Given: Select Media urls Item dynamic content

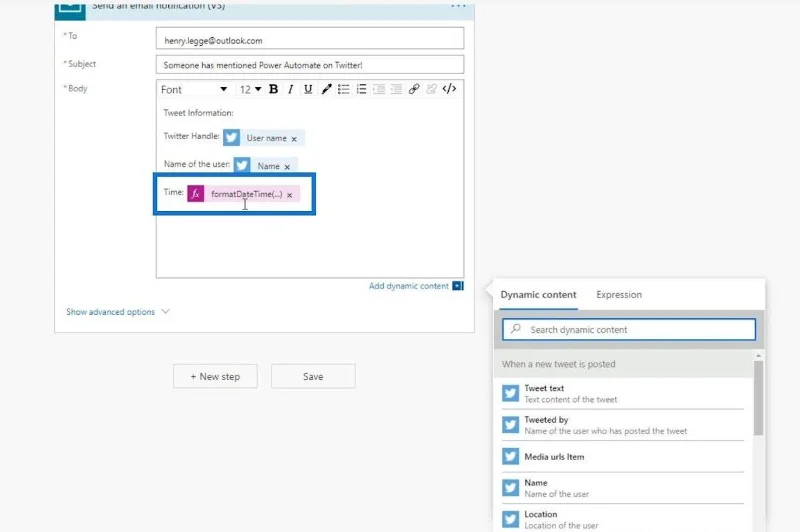Looking at the screenshot, I should 622,457.
